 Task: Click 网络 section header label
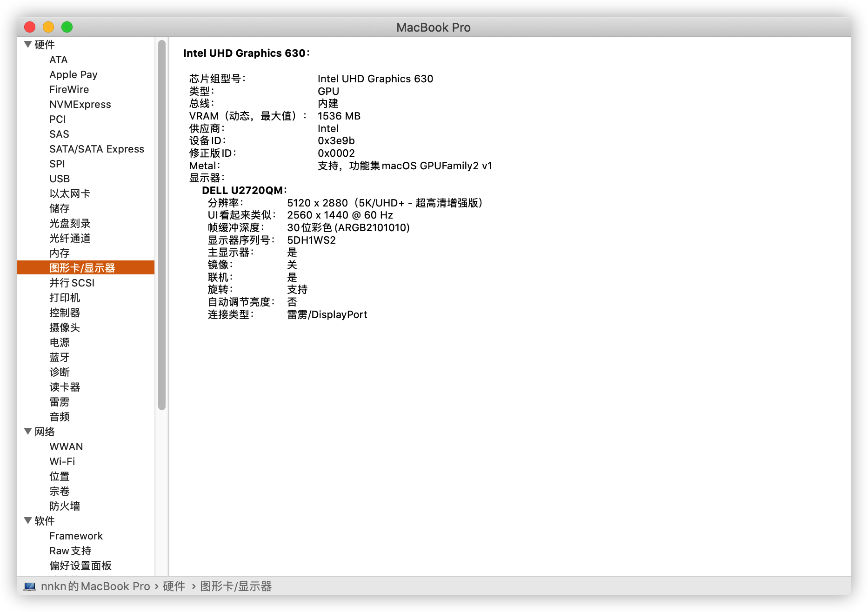[x=45, y=432]
